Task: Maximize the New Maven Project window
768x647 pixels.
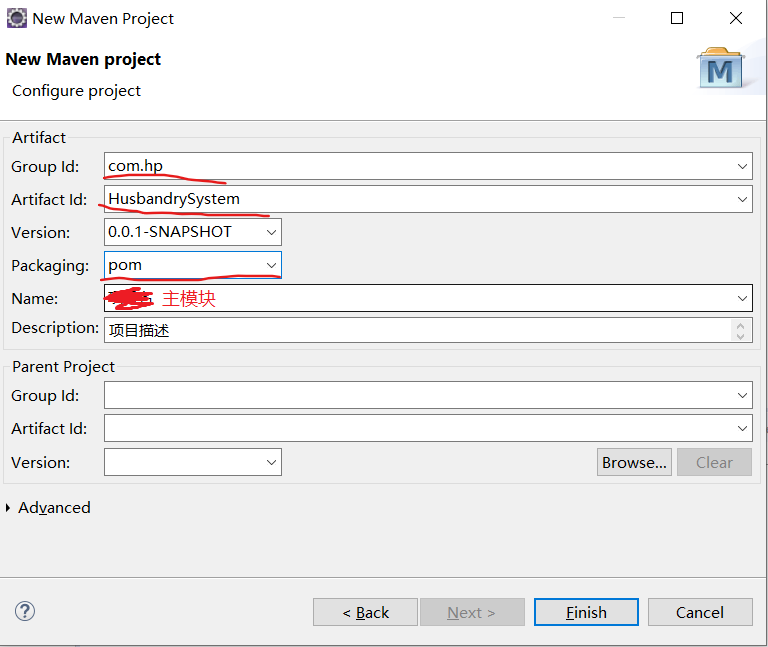Action: 677,18
